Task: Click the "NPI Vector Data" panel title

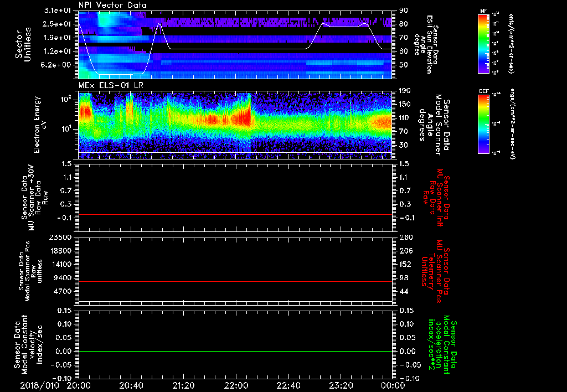Action: coord(112,5)
